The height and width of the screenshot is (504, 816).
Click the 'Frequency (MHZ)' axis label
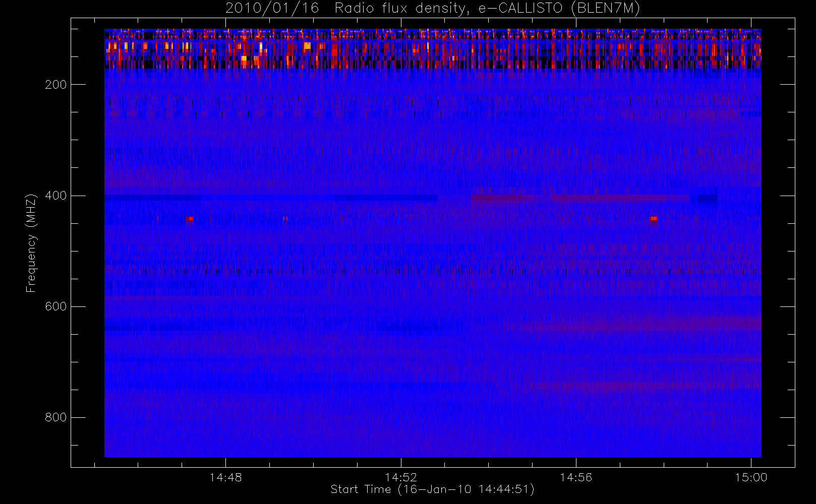coord(31,243)
